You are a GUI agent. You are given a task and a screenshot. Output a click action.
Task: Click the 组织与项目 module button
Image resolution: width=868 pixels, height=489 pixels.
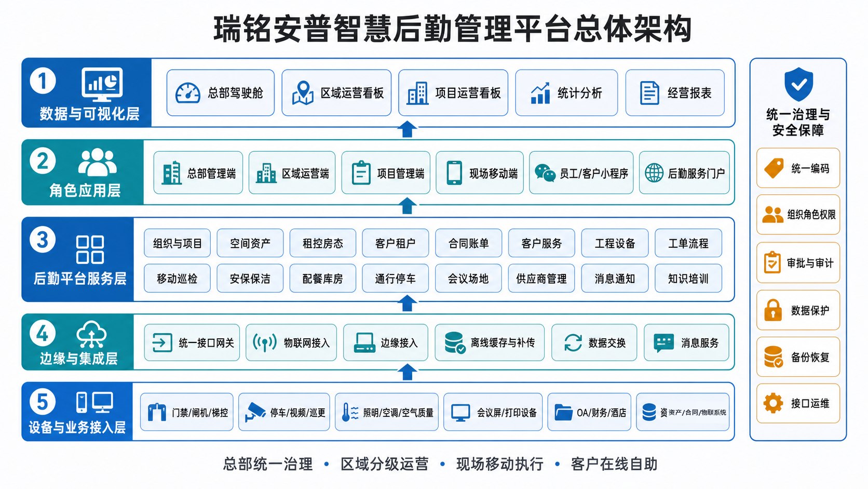tap(177, 243)
